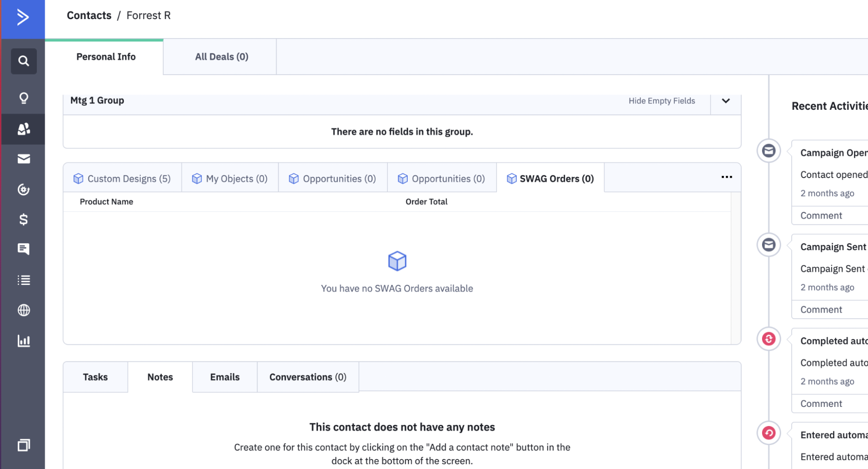Open Campaigns envelope icon in sidebar
Screen dimensions: 868x469
click(23, 159)
